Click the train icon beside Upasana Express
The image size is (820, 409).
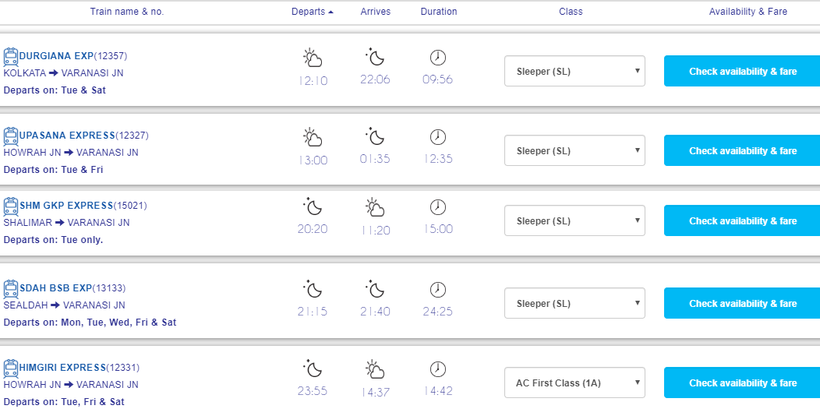click(11, 135)
